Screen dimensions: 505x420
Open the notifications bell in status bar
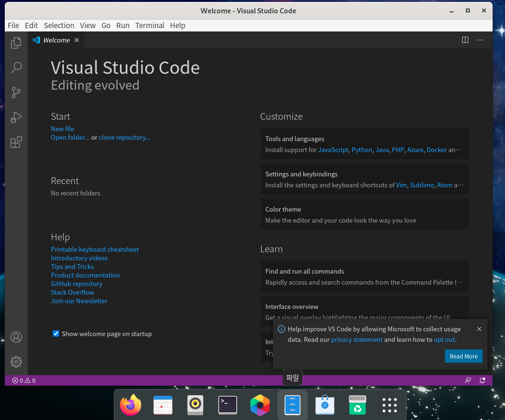(482, 381)
